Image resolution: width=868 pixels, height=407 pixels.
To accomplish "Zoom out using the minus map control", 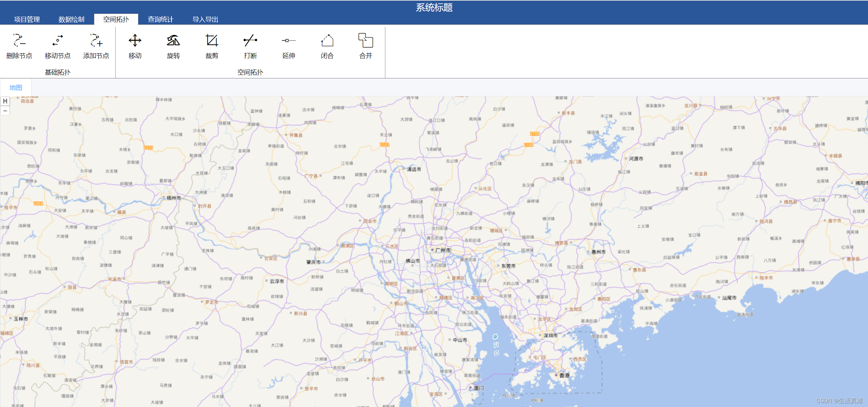I will coord(5,111).
